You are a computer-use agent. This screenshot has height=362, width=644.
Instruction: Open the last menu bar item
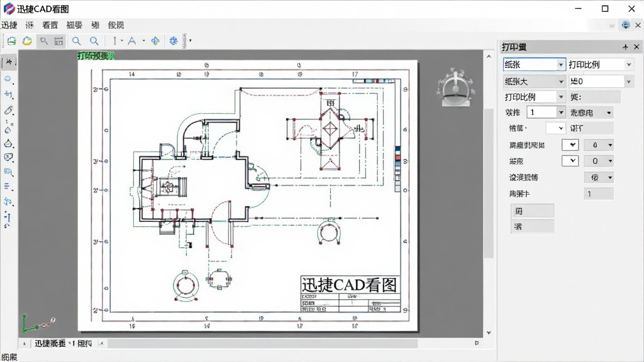coord(116,25)
